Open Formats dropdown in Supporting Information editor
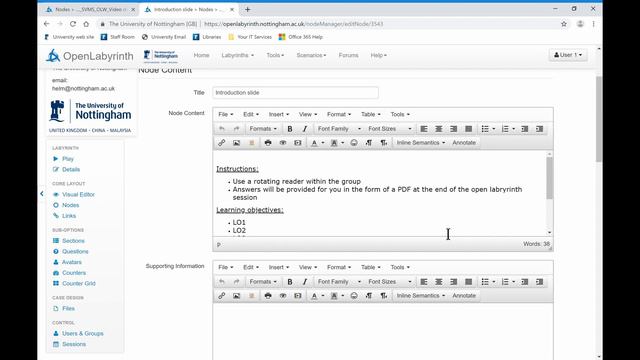The height and width of the screenshot is (360, 640). click(x=263, y=282)
